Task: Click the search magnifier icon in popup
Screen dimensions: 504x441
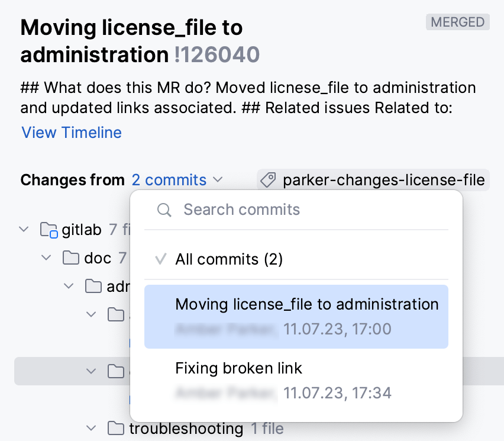Action: pos(164,210)
